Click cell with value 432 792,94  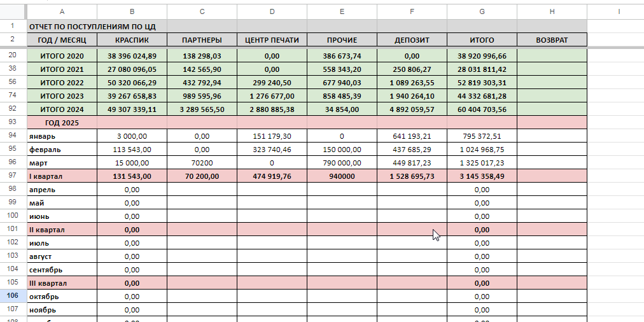pyautogui.click(x=202, y=83)
